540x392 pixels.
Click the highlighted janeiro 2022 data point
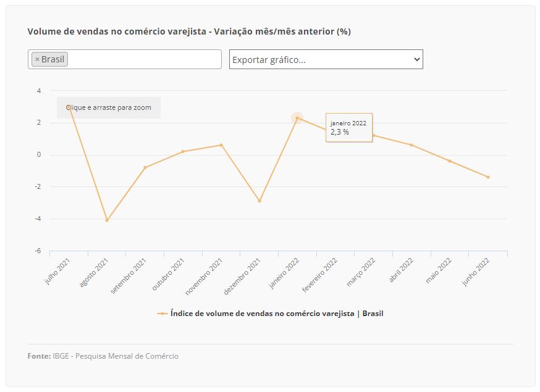coord(297,118)
